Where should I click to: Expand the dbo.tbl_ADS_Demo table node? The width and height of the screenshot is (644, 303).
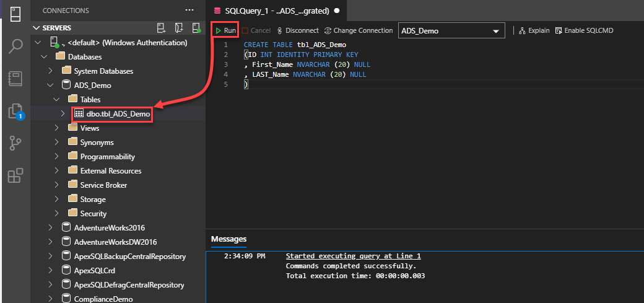point(63,113)
